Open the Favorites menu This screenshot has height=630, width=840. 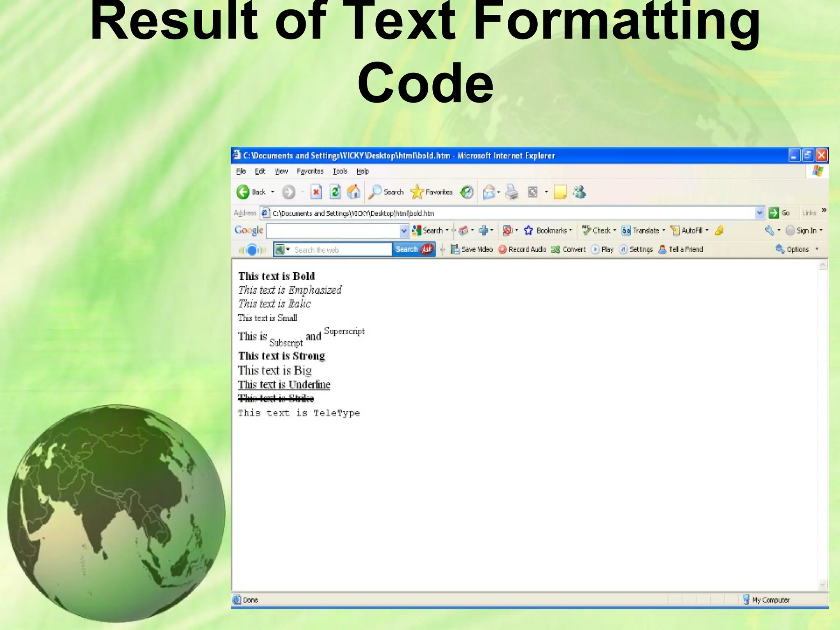coord(310,171)
